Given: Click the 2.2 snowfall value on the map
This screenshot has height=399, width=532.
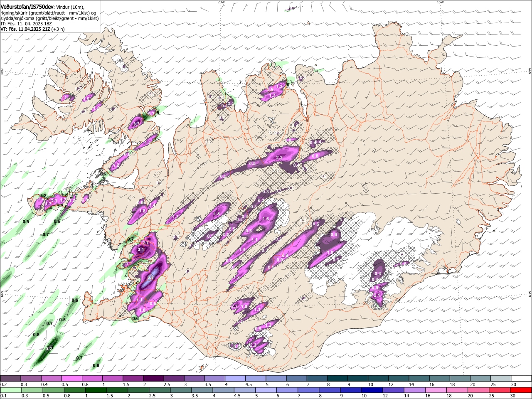Looking at the screenshot, I should (x=279, y=158).
